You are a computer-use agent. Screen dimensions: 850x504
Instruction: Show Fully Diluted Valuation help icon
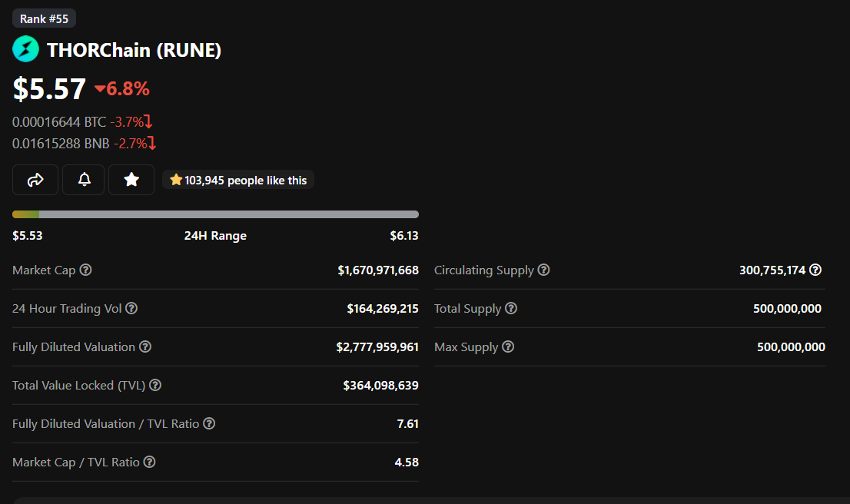coord(144,346)
